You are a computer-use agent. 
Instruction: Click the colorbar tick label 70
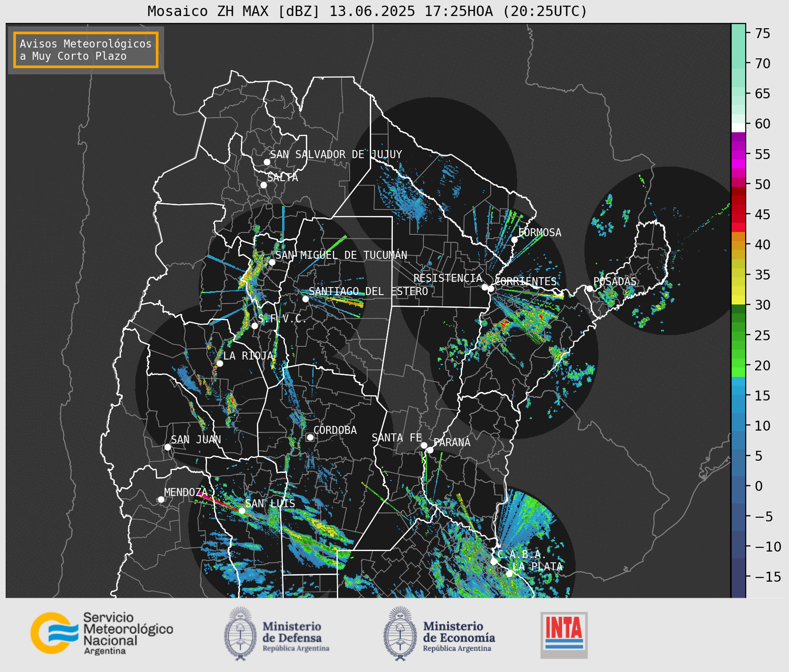point(763,64)
